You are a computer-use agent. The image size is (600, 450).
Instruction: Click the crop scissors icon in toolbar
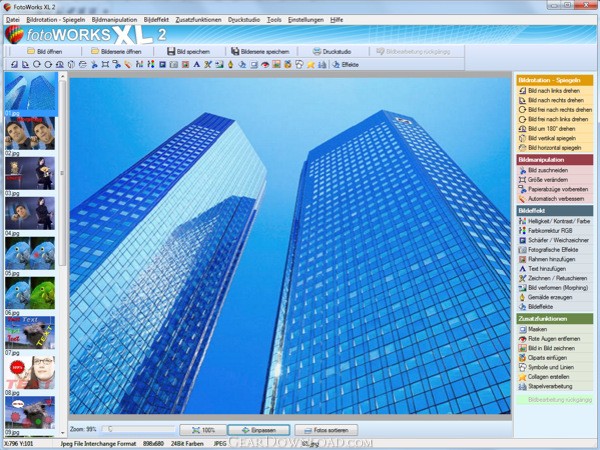(94, 65)
